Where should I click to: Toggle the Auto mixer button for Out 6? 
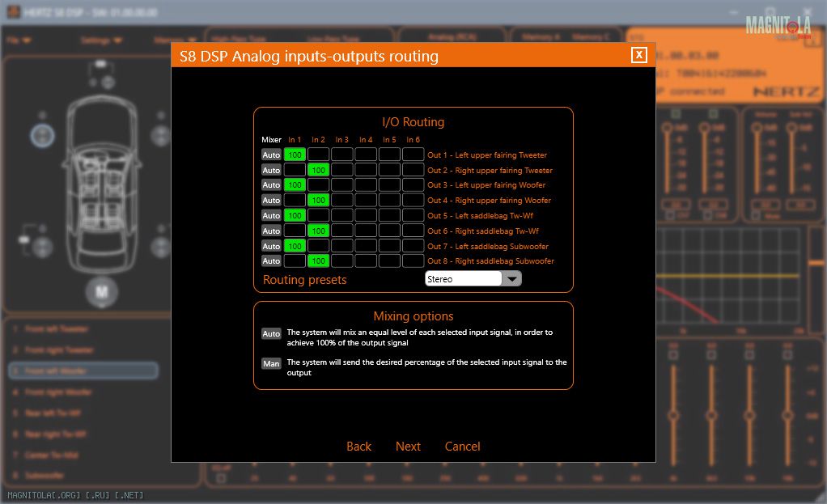pos(271,231)
